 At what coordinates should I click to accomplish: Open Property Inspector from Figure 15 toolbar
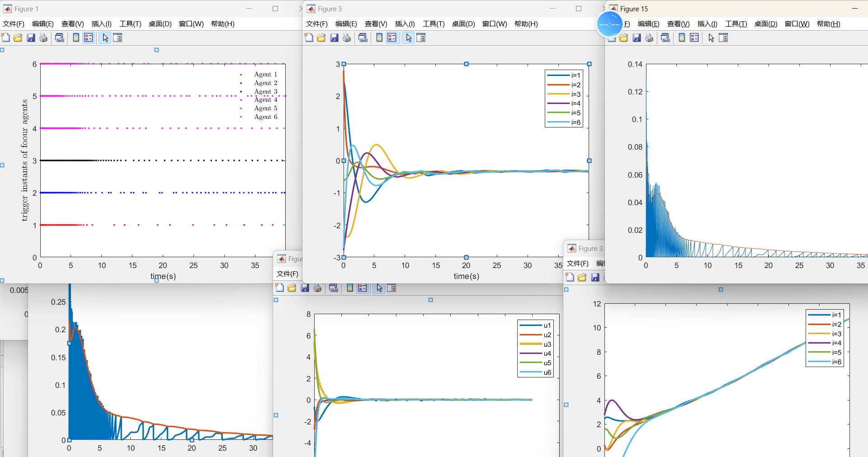[723, 38]
